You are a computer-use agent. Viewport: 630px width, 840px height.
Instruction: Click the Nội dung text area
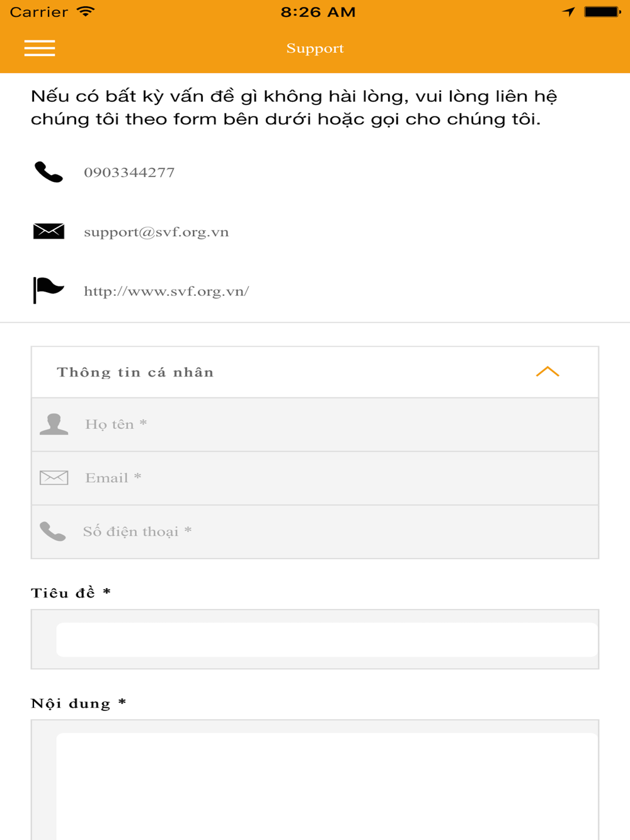coord(326,786)
